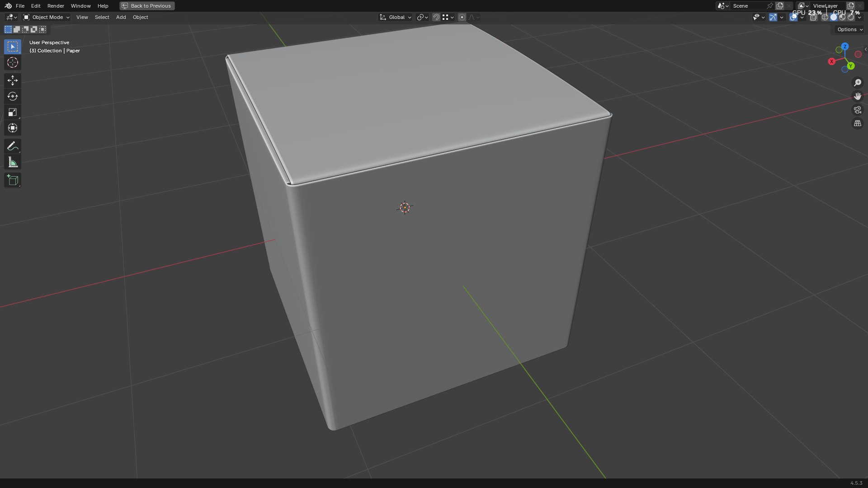Click the Z axis on navigation gizmo

(x=845, y=47)
